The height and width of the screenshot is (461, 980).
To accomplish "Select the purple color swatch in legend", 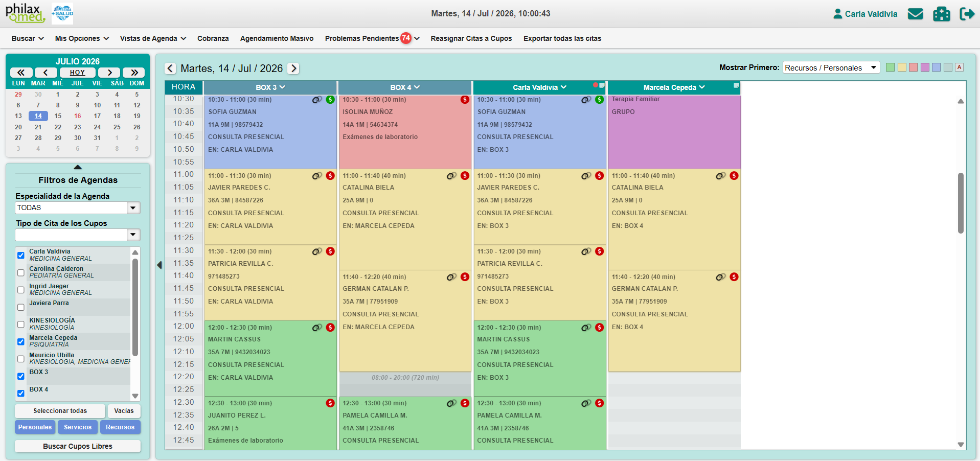I will pos(925,67).
